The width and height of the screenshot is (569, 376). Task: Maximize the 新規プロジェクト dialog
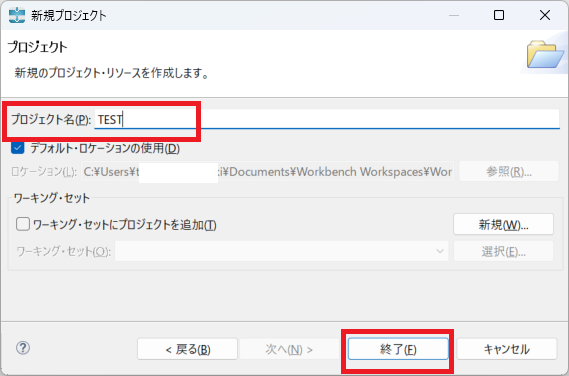coord(499,15)
